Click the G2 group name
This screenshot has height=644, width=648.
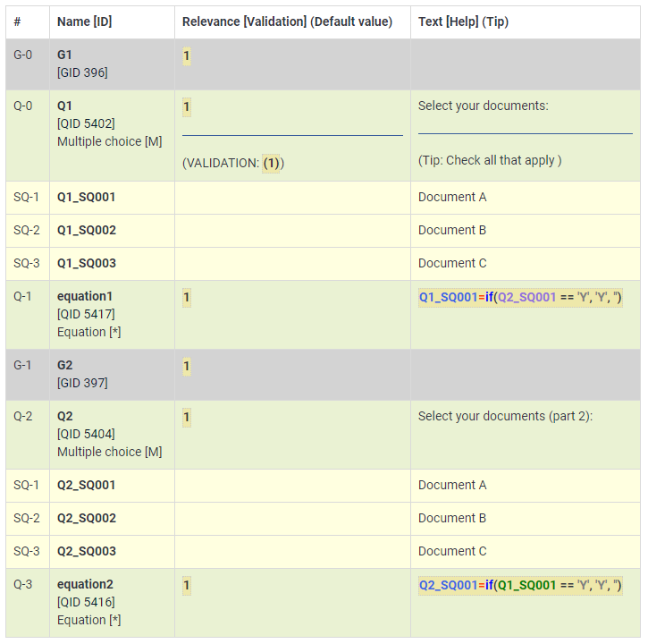(x=65, y=366)
